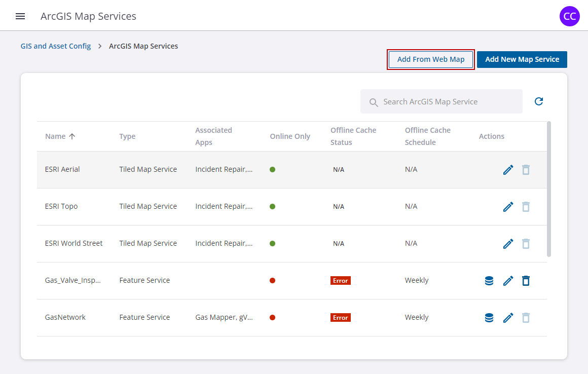Click Add New Map Service button

click(522, 59)
